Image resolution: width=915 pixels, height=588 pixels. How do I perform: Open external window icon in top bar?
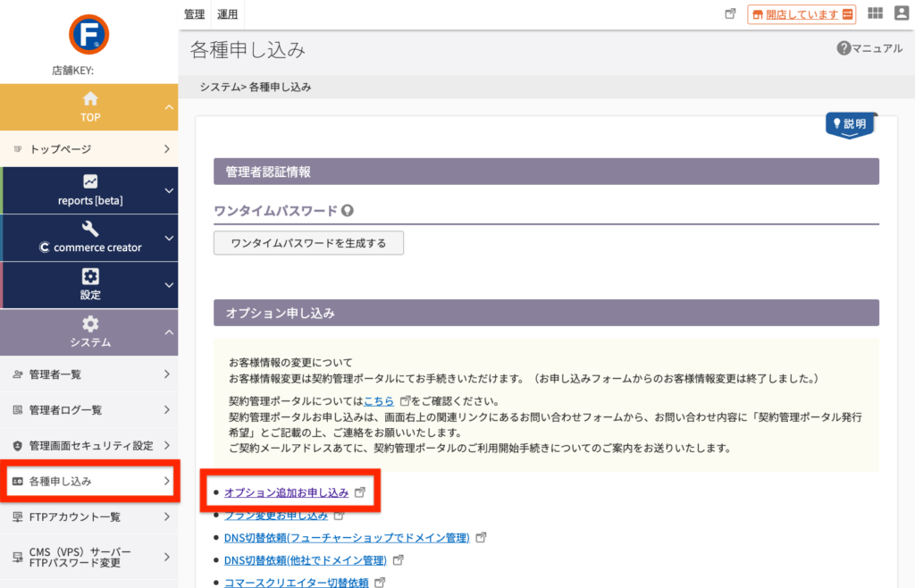coord(730,14)
